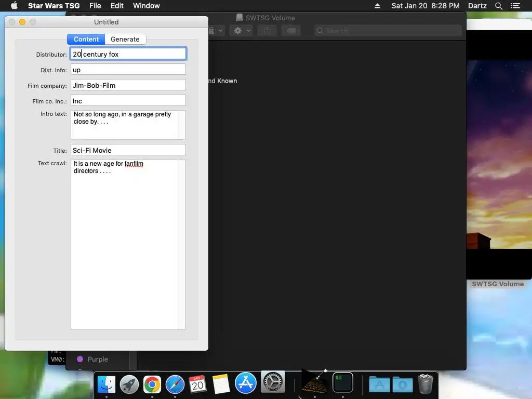
Task: Open the Applications folder in the Dock
Action: tap(379, 384)
